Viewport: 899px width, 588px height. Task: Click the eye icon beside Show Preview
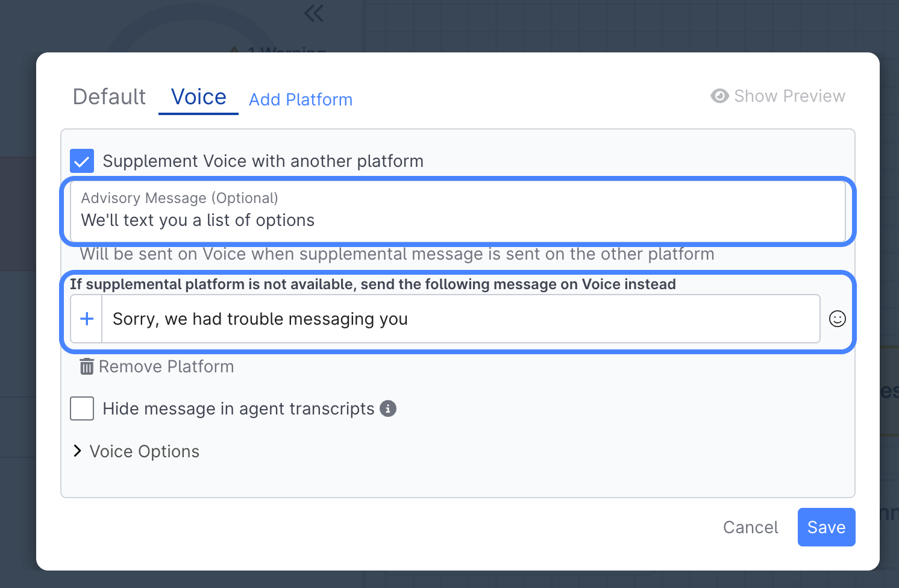point(719,96)
